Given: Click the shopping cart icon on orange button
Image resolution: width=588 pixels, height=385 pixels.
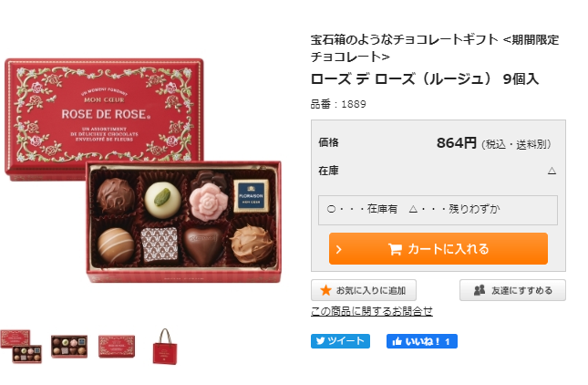Looking at the screenshot, I should tap(395, 249).
